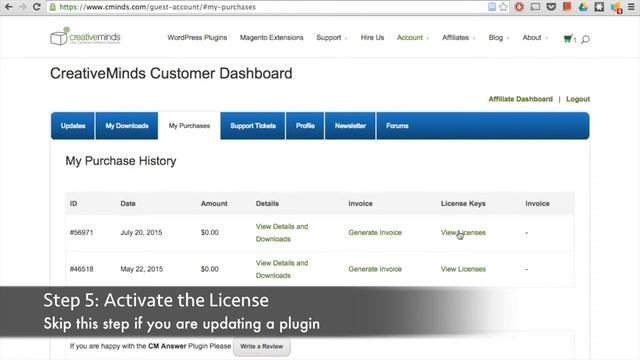View Licenses for July 20 order
Image resolution: width=640 pixels, height=360 pixels.
(463, 233)
